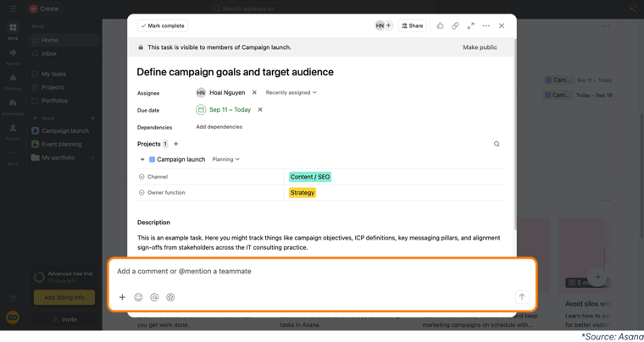Screen dimensions: 644x342
Task: Collapse the Campaign launch project section
Action: click(142, 159)
